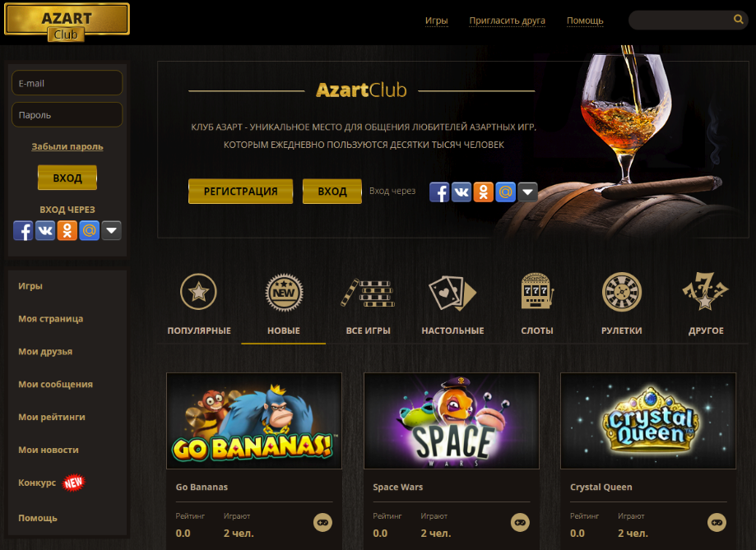Use Mail.ru @ login icon in banner
The image size is (756, 550).
tap(505, 192)
